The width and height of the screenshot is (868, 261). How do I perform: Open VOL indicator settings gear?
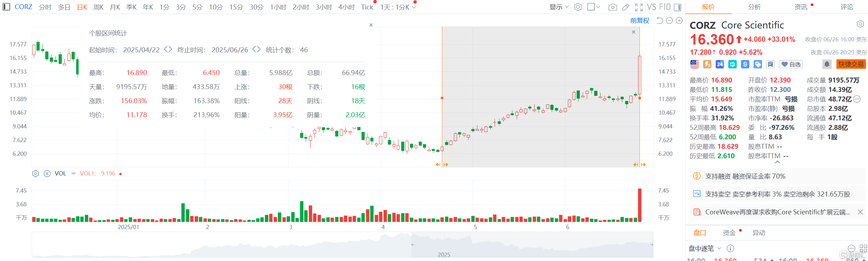pos(35,173)
